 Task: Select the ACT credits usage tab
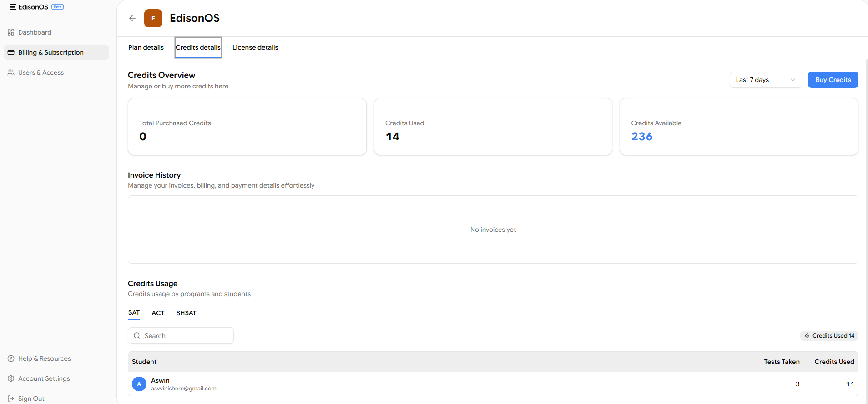pyautogui.click(x=158, y=313)
